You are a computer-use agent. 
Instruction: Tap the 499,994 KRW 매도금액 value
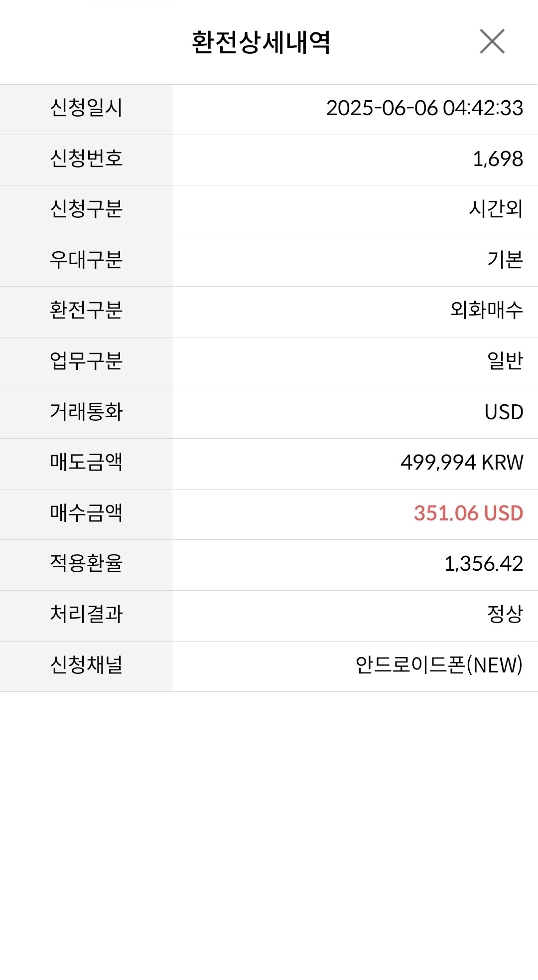462,463
